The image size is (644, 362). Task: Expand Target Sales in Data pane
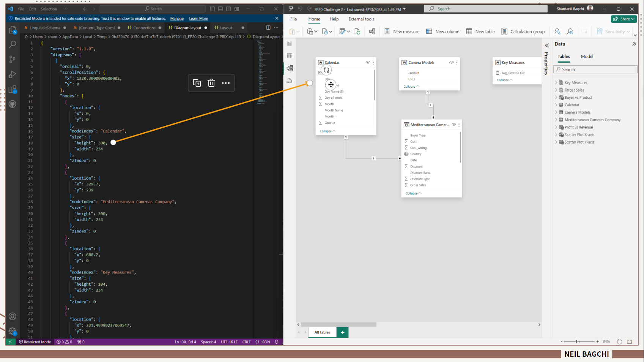[x=556, y=90]
